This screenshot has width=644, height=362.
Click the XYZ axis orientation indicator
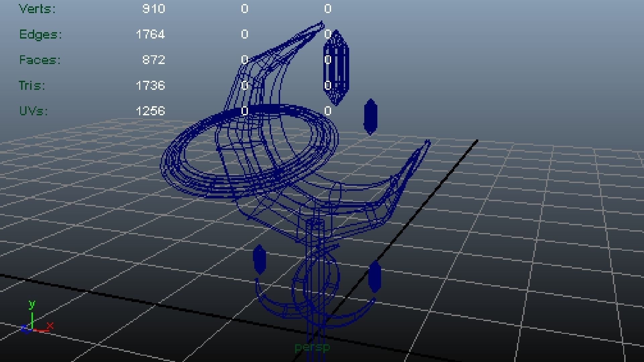pos(36,317)
